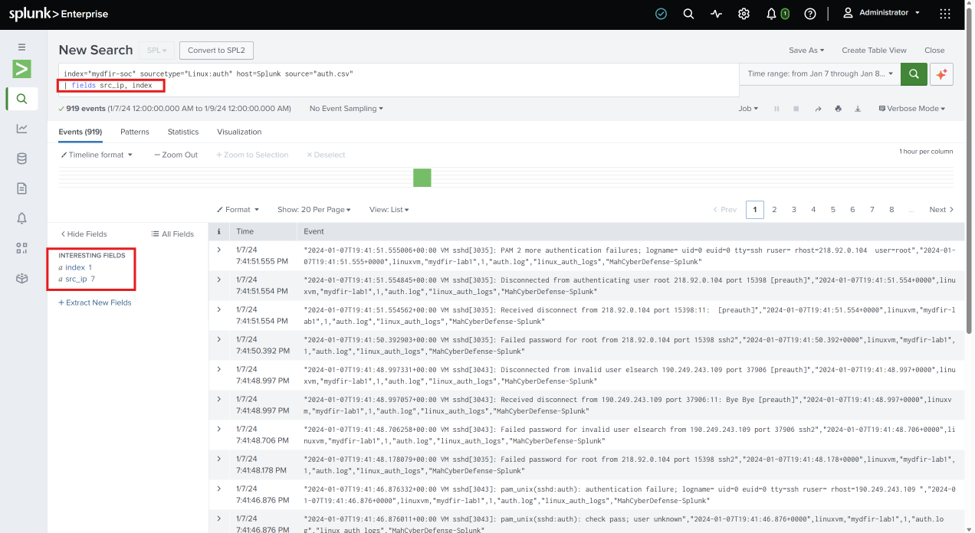Open the sidebar Reports document icon
This screenshot has height=533, width=975.
[22, 188]
